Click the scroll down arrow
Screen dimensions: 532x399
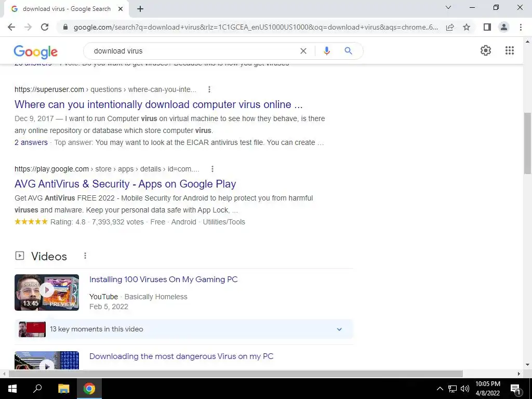pos(527,365)
